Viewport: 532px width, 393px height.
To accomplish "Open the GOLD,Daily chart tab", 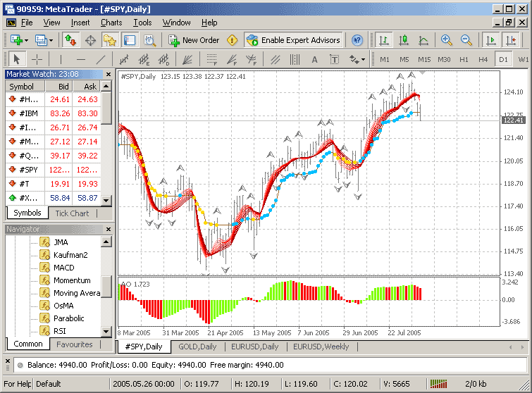I will pyautogui.click(x=197, y=347).
